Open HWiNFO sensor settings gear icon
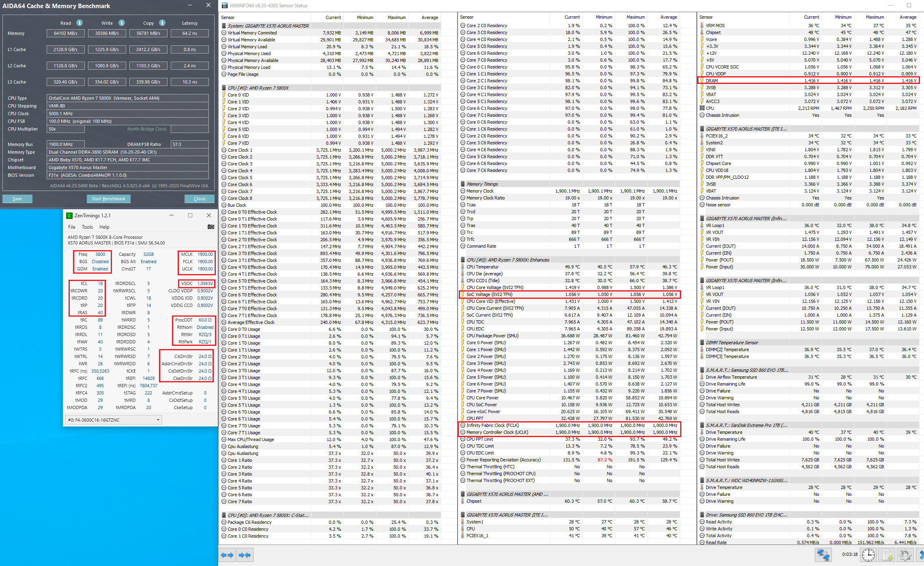This screenshot has height=566, width=924. [905, 555]
